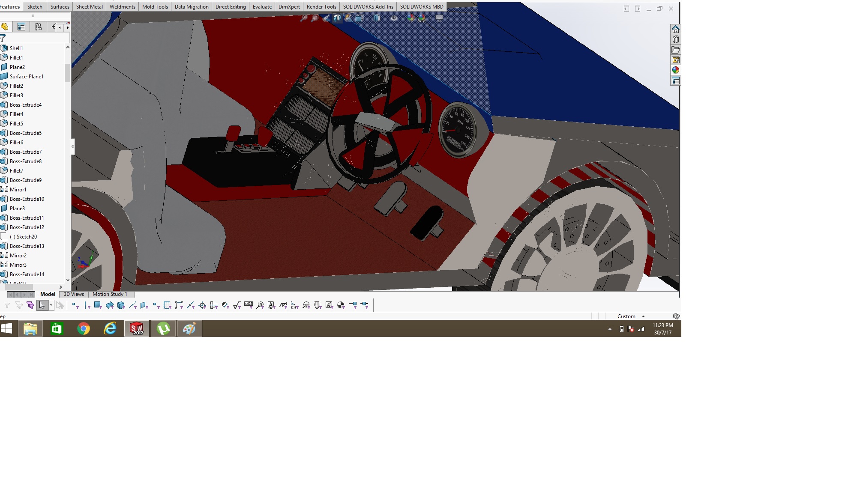857x504 pixels.
Task: Toggle the Filter Faces selection filter
Action: (x=98, y=305)
